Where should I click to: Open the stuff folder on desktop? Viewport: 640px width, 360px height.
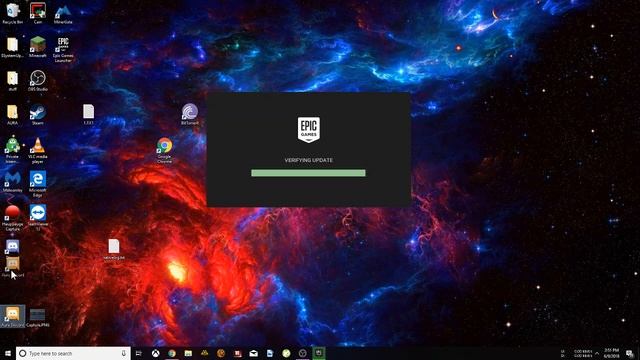[x=12, y=81]
